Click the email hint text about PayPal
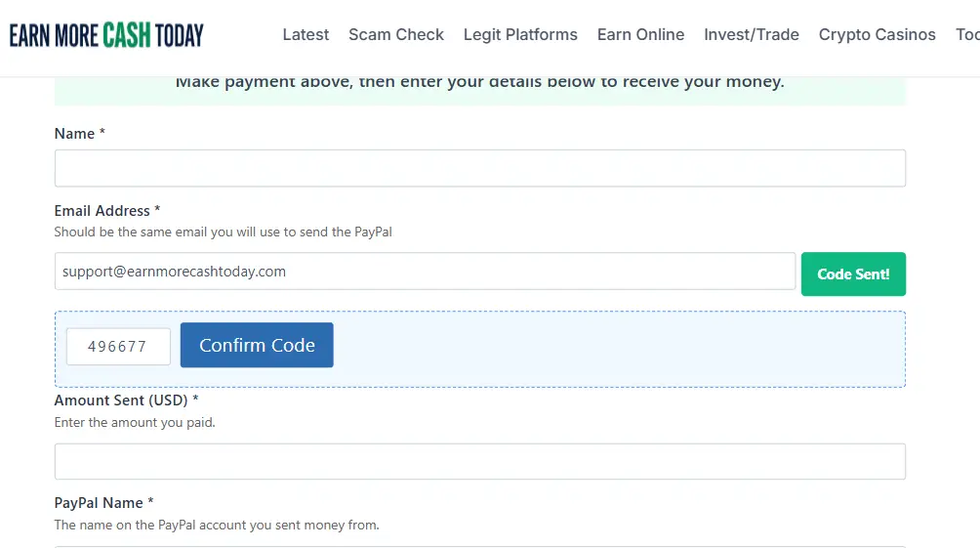This screenshot has height=548, width=980. 223,232
